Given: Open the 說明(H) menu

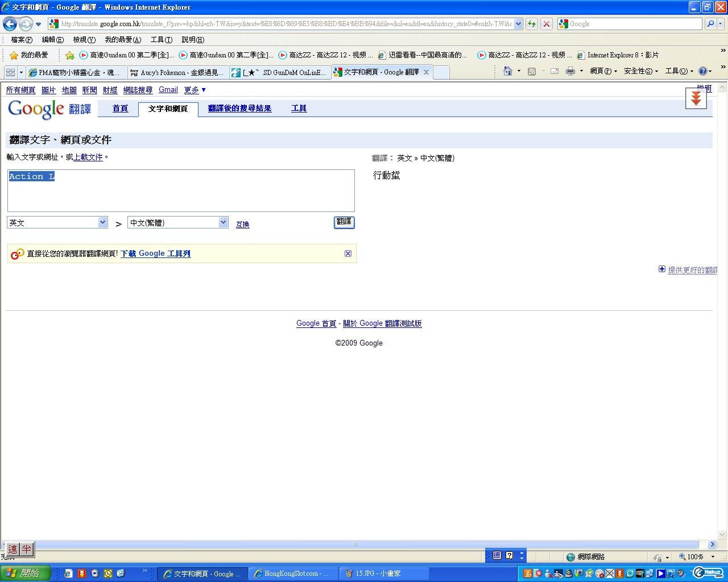Looking at the screenshot, I should (x=193, y=40).
